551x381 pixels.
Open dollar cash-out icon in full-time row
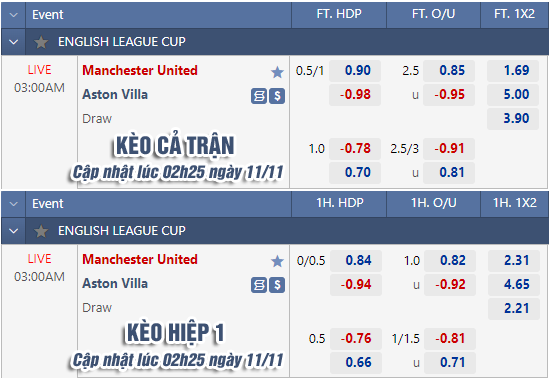[x=277, y=96]
